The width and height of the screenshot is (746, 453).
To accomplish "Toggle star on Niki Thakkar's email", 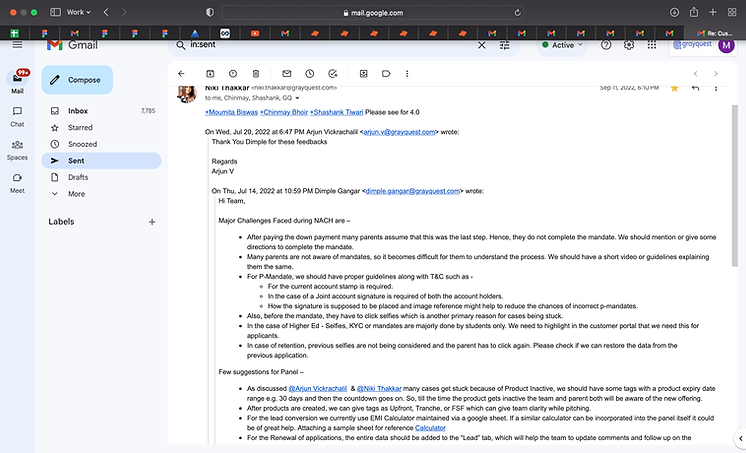I will [674, 88].
